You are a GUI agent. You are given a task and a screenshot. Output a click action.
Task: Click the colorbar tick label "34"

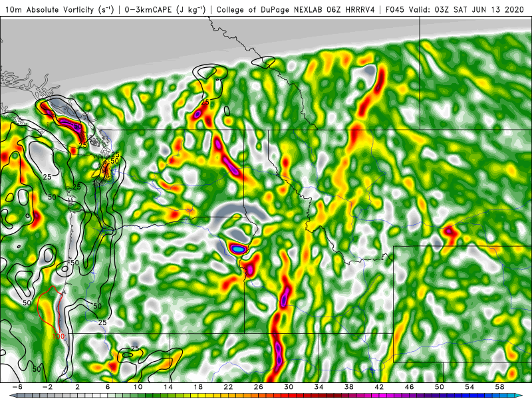319,387
